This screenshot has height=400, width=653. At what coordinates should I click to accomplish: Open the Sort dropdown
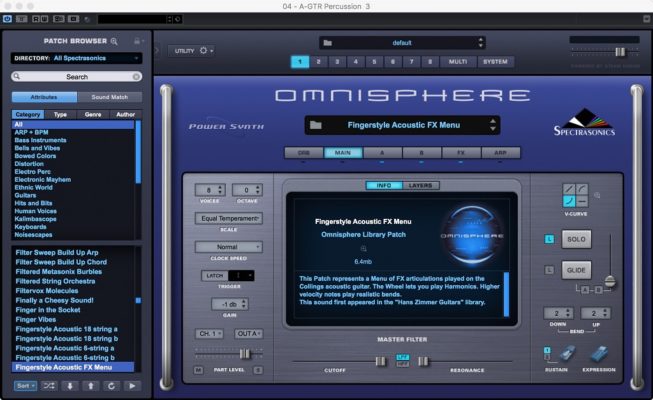coord(25,386)
